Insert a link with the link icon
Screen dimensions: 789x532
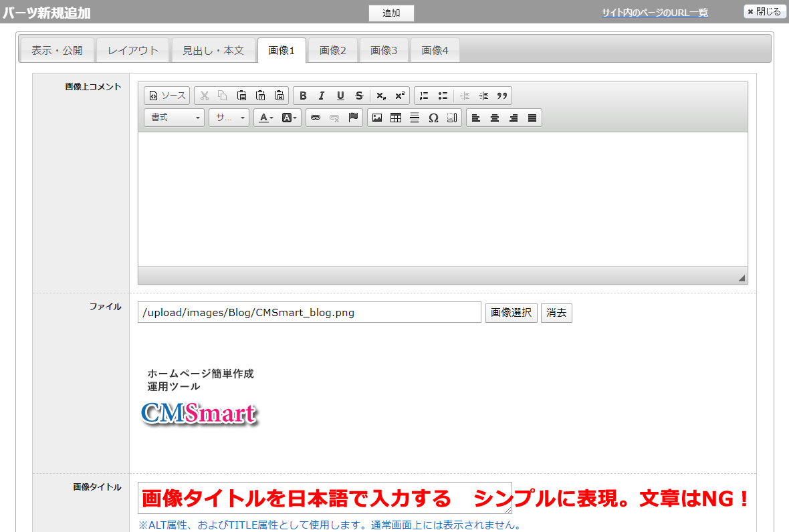(x=316, y=118)
